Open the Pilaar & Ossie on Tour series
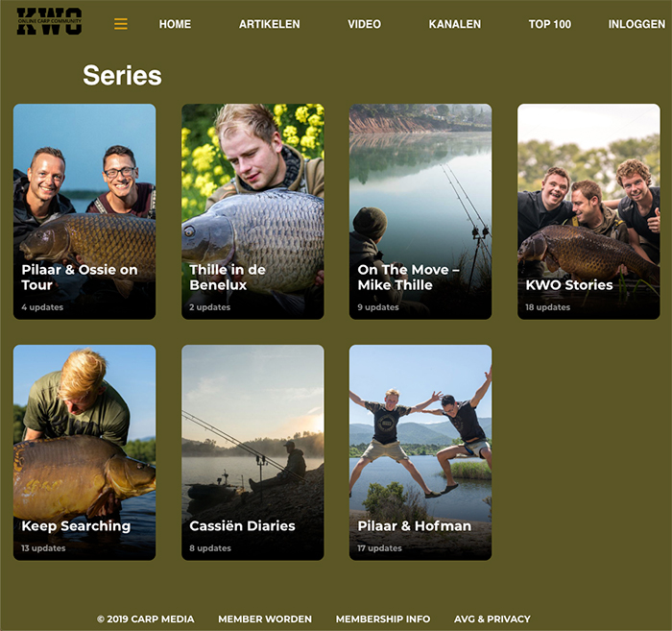 coord(84,211)
